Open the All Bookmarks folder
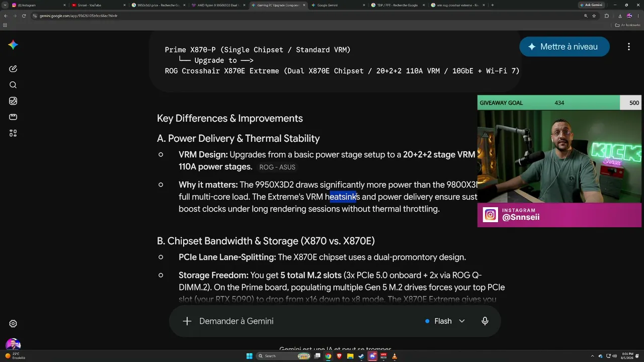644x362 pixels. 629,25
